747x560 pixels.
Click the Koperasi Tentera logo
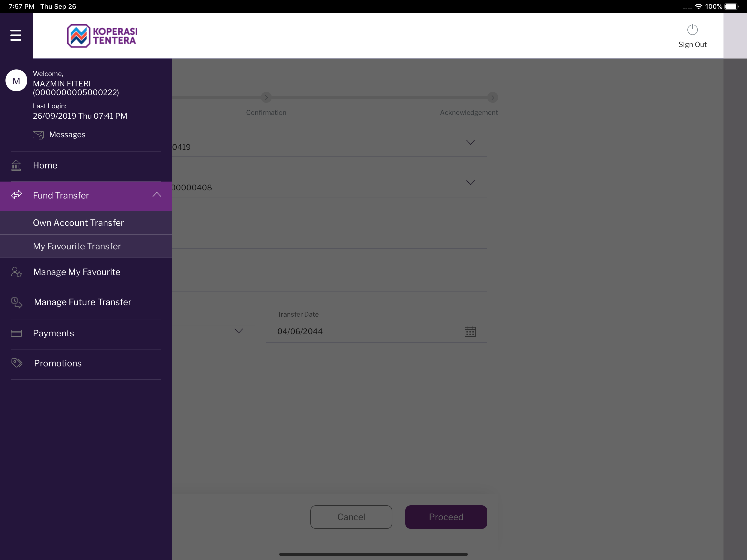(102, 36)
